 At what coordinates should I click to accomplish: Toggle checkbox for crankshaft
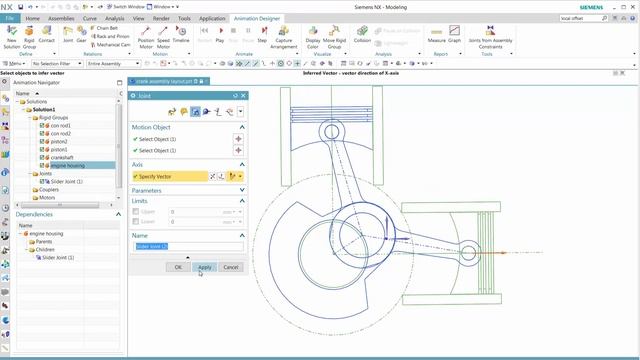tap(42, 157)
